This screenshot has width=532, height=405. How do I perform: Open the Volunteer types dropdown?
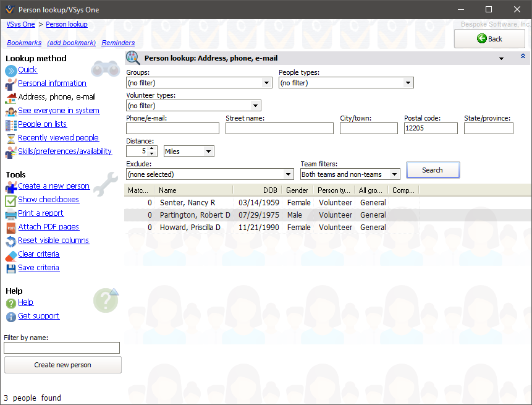pos(256,105)
